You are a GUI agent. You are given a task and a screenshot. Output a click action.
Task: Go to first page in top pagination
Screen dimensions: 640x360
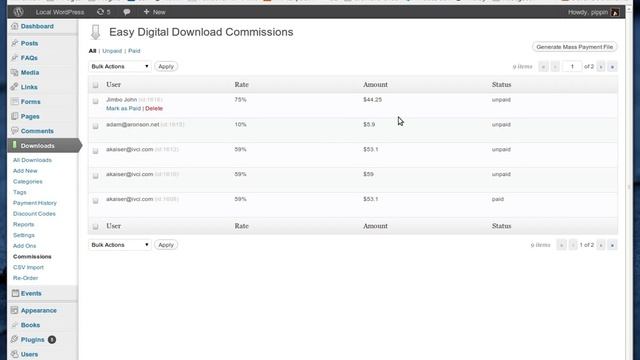543,67
